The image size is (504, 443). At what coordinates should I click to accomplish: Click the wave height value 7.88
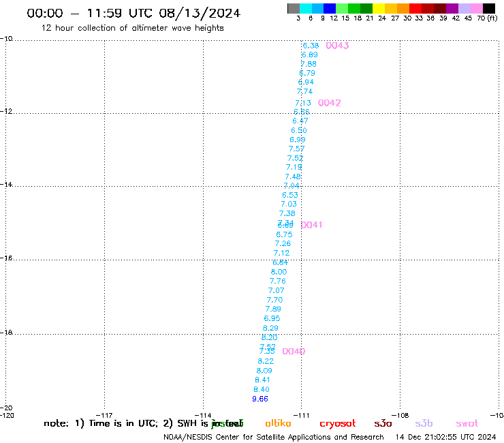click(x=309, y=64)
